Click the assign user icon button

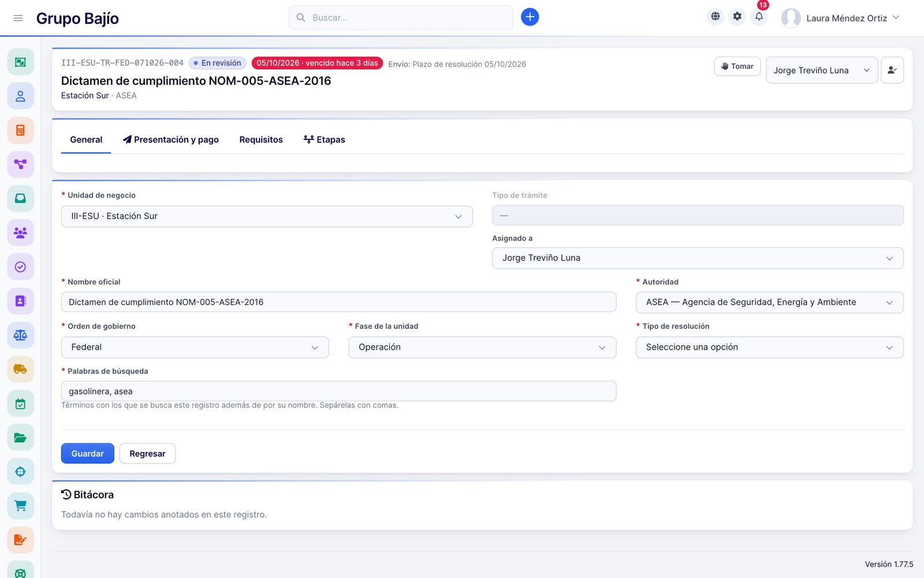892,70
